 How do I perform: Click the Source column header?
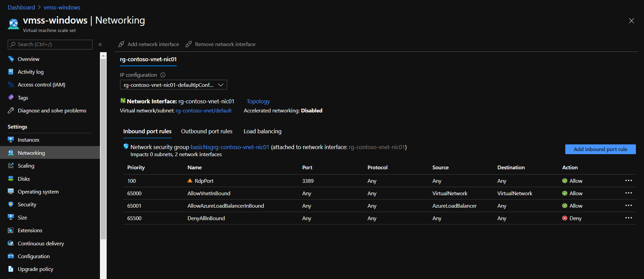coord(440,167)
